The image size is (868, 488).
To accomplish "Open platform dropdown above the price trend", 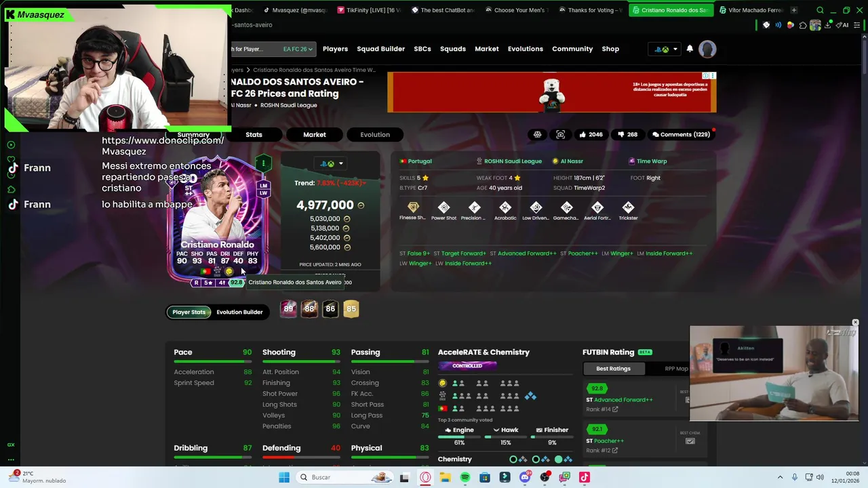I will (x=330, y=163).
